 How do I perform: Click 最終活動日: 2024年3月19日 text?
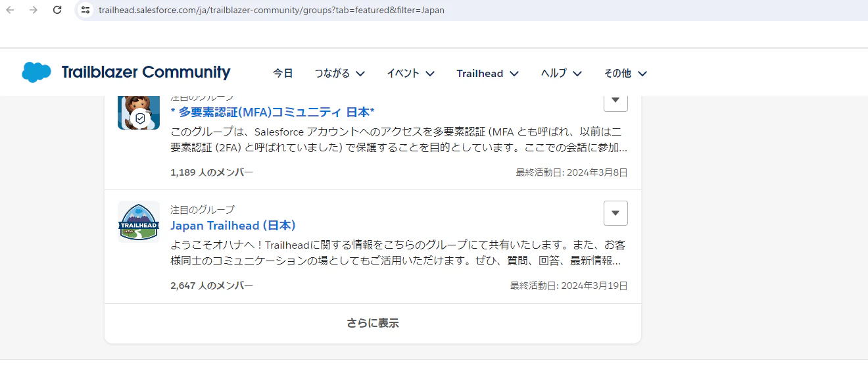569,286
